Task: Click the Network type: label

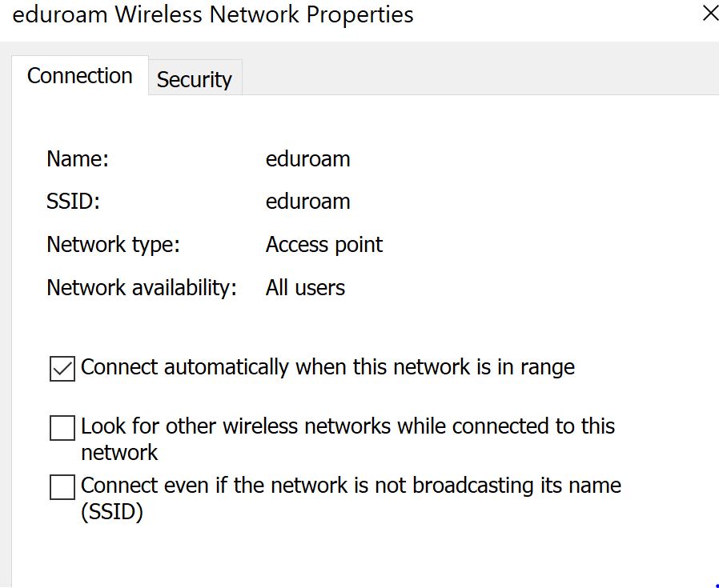Action: click(x=113, y=244)
